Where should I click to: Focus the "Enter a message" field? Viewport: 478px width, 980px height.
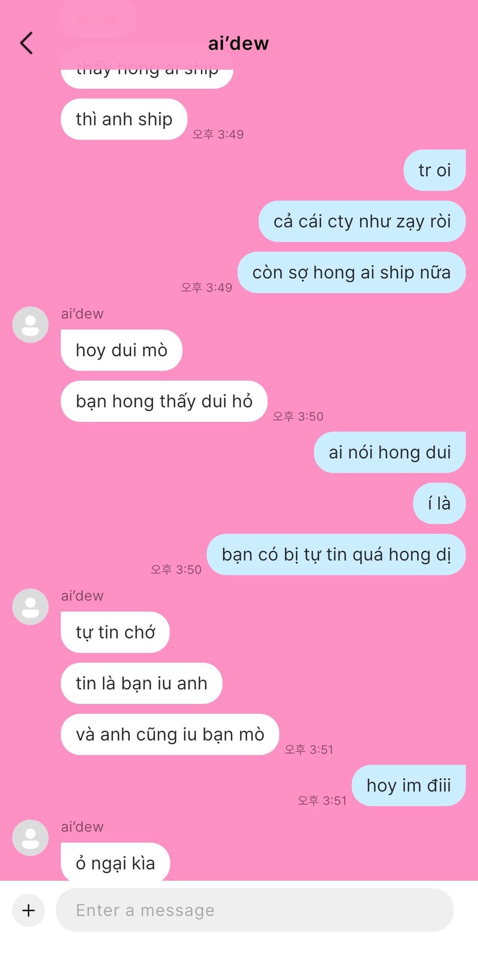click(x=254, y=910)
